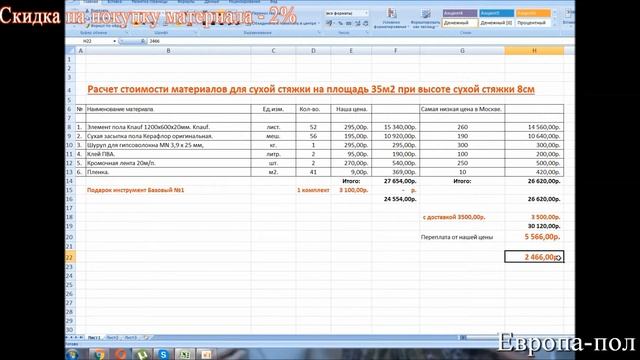Open Conditional Formatting (Условное форматирование) menu
640x360 pixels.
(x=391, y=18)
